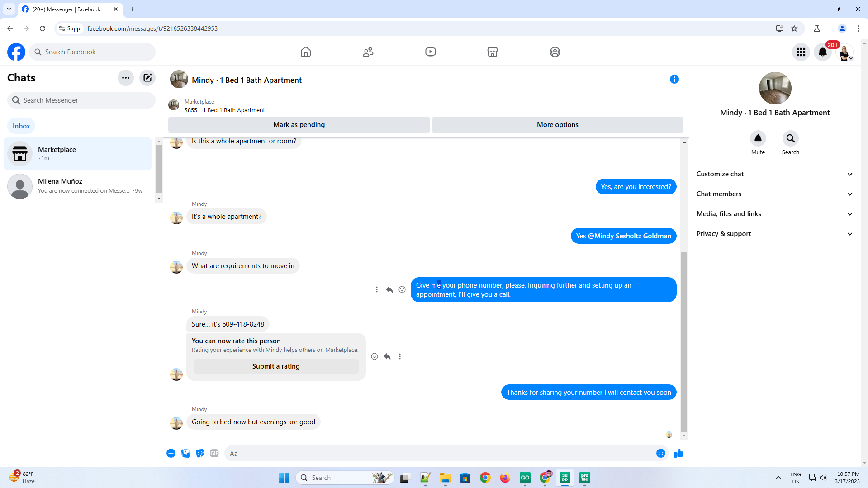Go back to previous page

(x=10, y=28)
